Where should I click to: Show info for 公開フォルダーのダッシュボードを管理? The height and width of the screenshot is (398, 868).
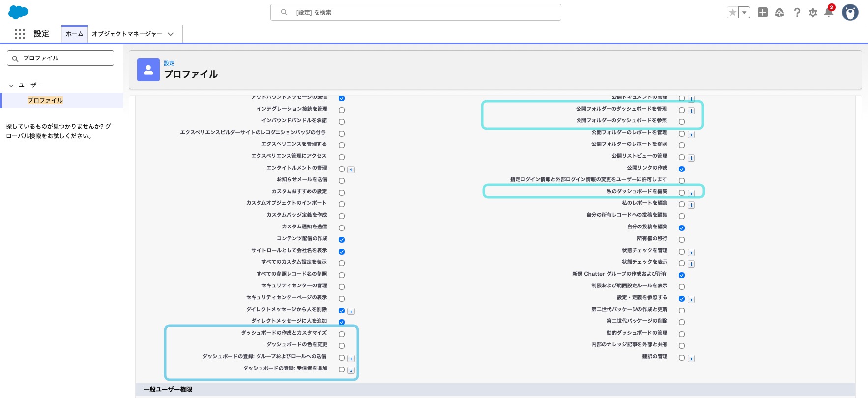point(691,111)
